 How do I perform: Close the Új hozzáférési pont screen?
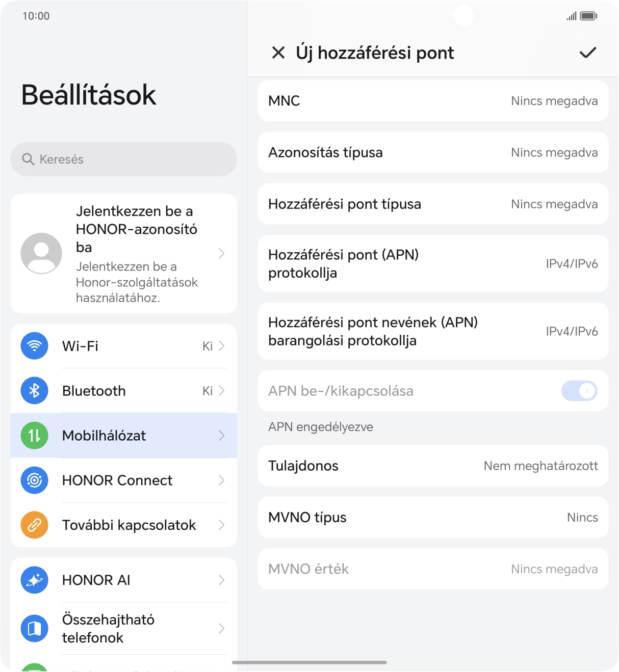[278, 52]
